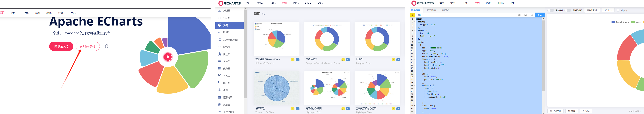Open 地理坐标/地图 map category in sidebar

[229, 40]
